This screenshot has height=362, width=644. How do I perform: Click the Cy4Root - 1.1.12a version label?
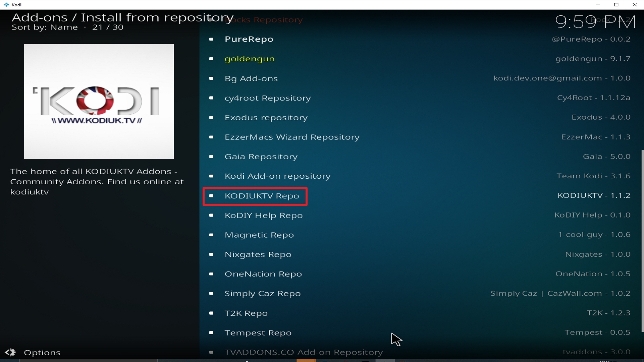coord(594,98)
